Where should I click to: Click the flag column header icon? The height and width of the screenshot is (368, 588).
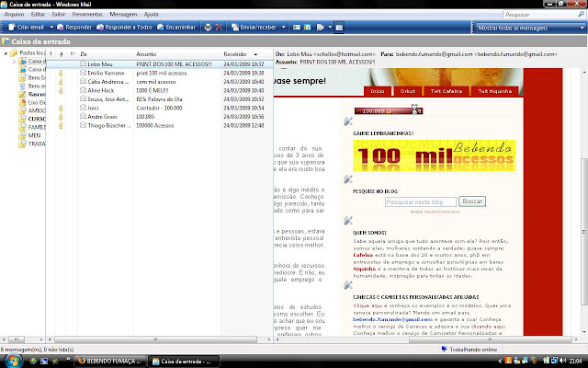(73, 54)
